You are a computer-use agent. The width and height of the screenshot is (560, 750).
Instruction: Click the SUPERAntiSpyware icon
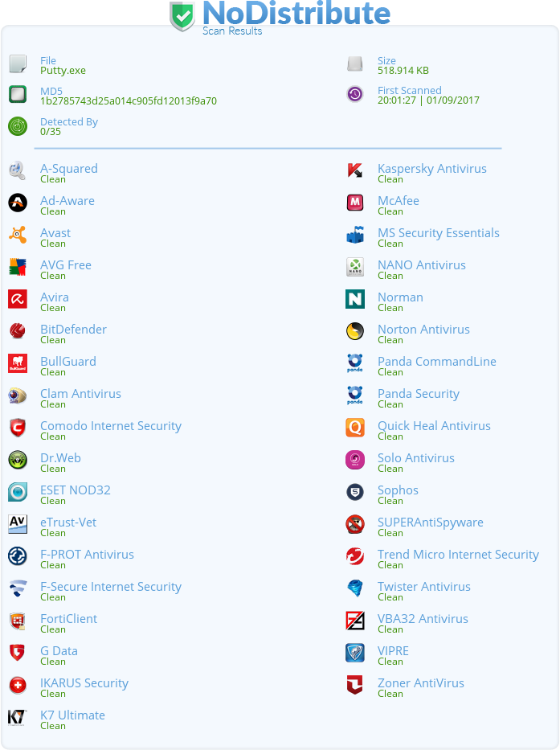(x=355, y=524)
